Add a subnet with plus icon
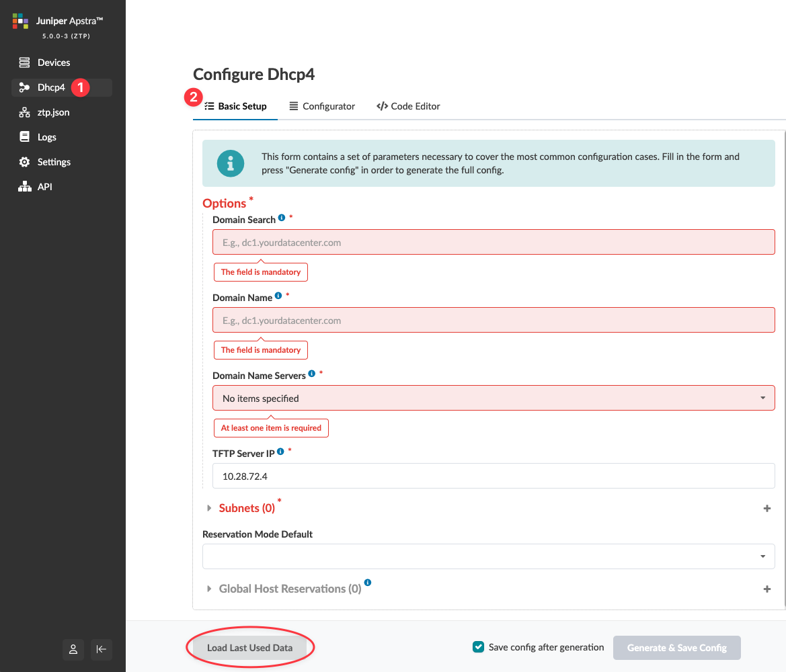Image resolution: width=786 pixels, height=672 pixels. [x=767, y=509]
